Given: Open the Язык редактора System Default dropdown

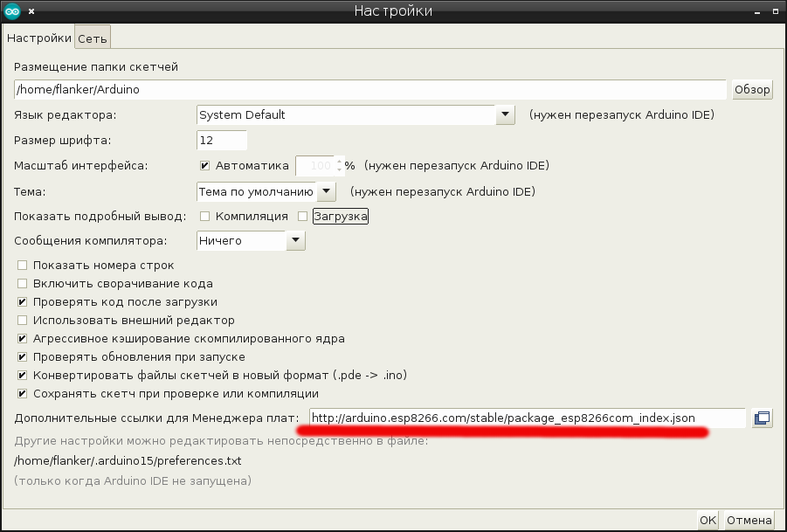Looking at the screenshot, I should 356,115.
